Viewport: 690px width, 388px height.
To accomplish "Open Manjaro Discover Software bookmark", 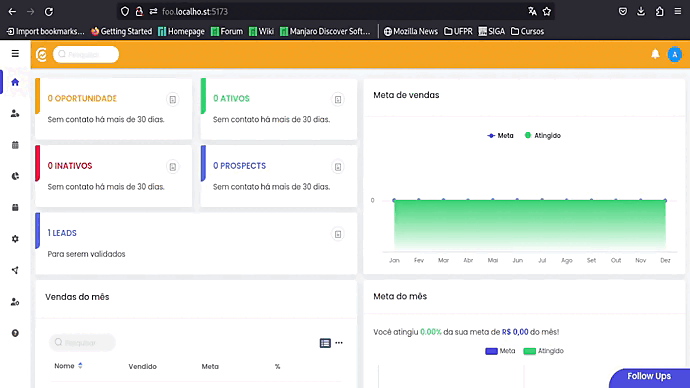I will pos(325,31).
